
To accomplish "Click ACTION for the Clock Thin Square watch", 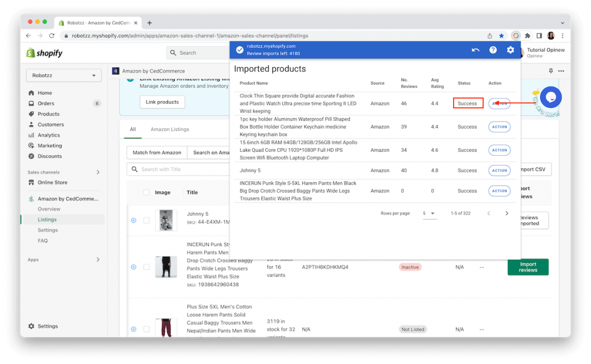I will coord(499,103).
